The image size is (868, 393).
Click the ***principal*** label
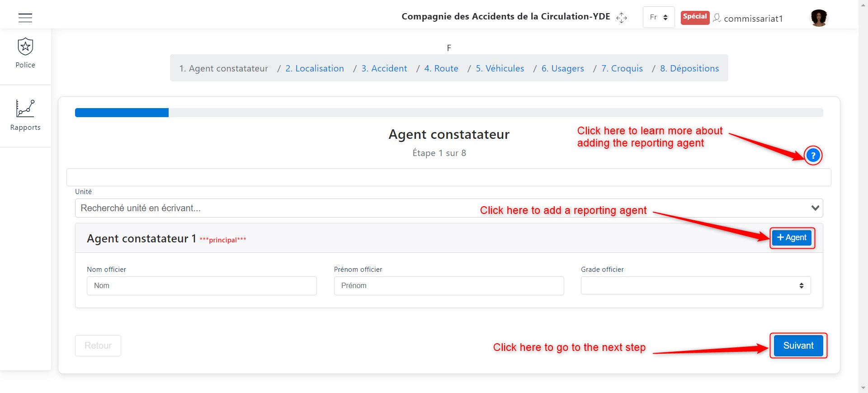click(223, 240)
